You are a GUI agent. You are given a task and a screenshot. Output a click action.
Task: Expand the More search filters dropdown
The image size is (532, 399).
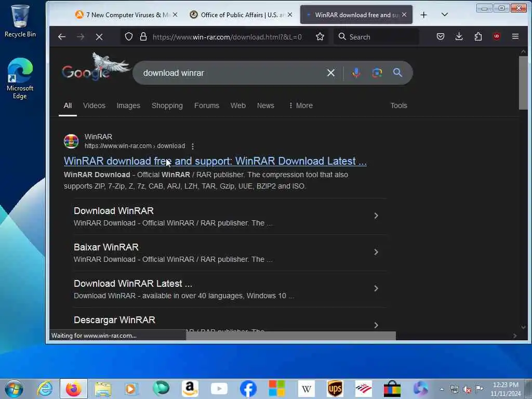(x=301, y=105)
